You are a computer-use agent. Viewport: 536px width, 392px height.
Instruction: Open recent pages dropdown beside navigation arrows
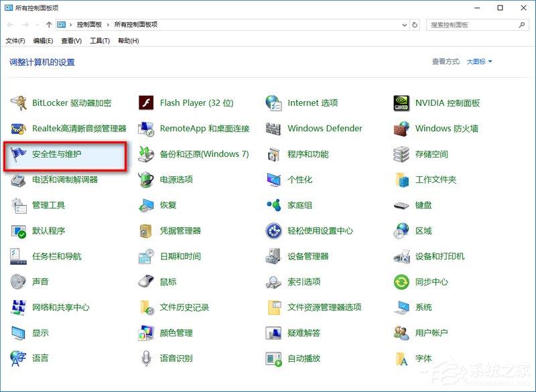(38, 24)
